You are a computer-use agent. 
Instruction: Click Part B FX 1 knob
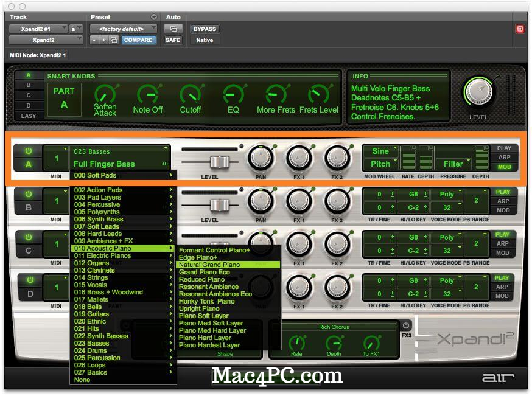pos(299,201)
